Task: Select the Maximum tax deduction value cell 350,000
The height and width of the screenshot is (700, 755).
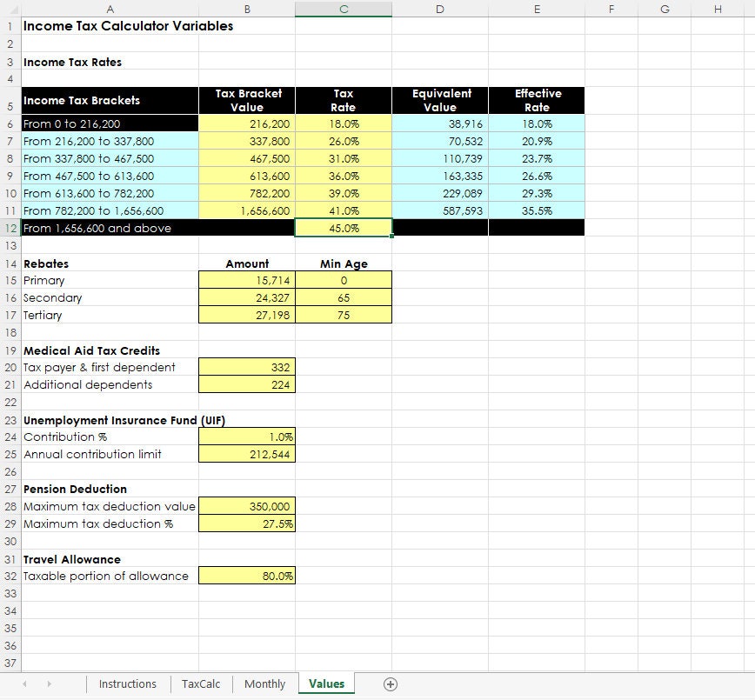Action: 247,506
